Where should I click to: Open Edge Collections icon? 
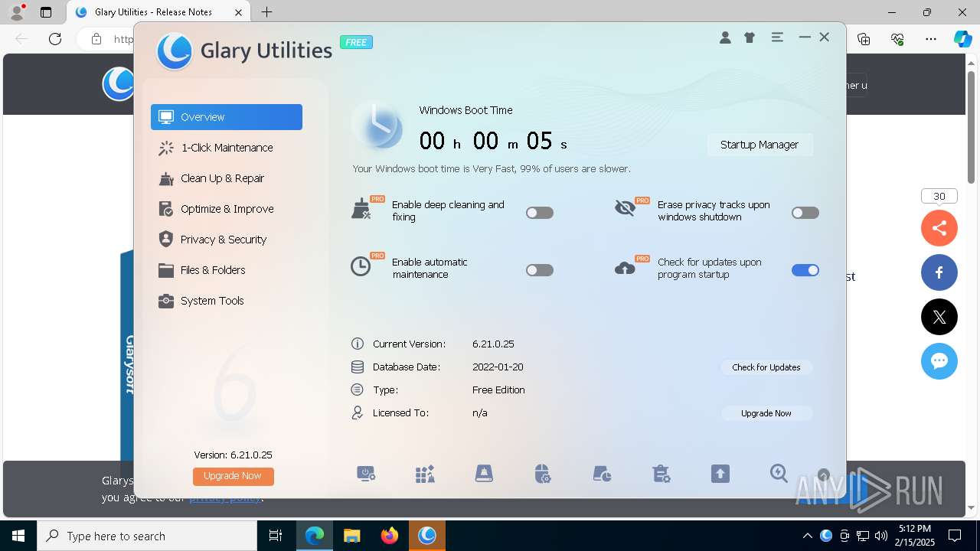point(864,39)
